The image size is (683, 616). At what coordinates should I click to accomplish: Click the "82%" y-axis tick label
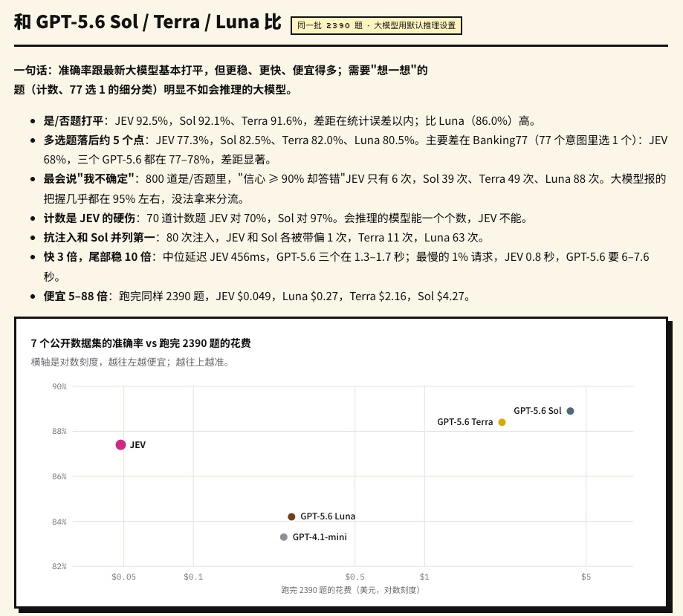pyautogui.click(x=59, y=566)
